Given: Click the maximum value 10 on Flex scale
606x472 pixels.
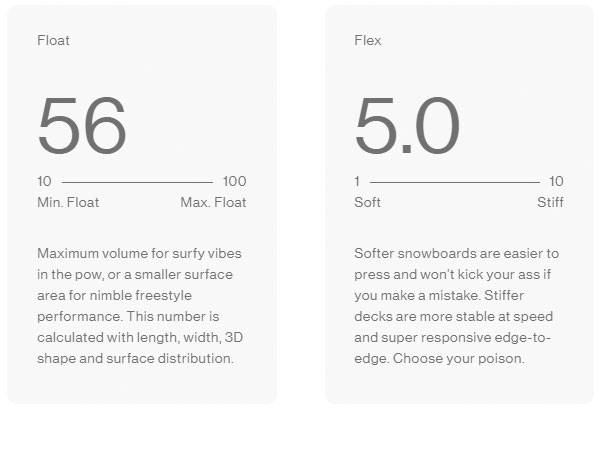Looking at the screenshot, I should point(556,182).
